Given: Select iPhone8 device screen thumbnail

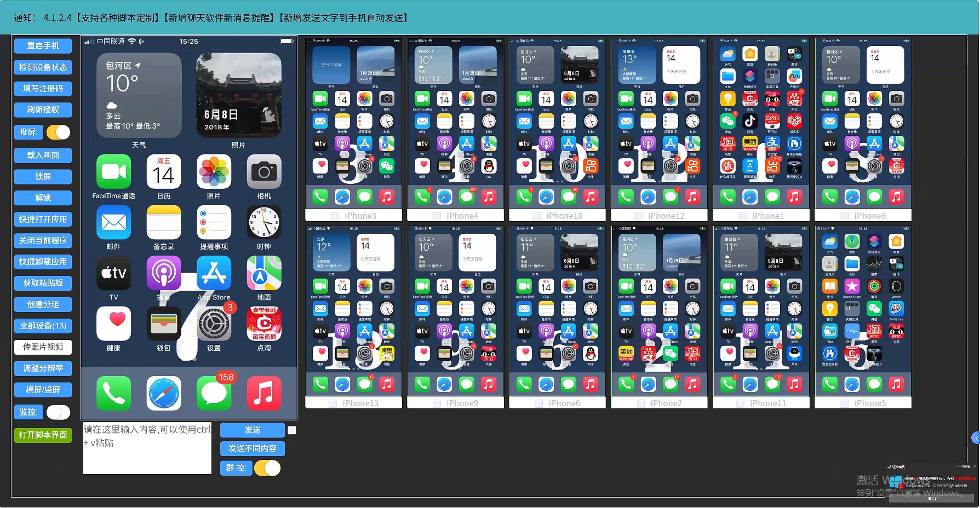Looking at the screenshot, I should pos(863,123).
